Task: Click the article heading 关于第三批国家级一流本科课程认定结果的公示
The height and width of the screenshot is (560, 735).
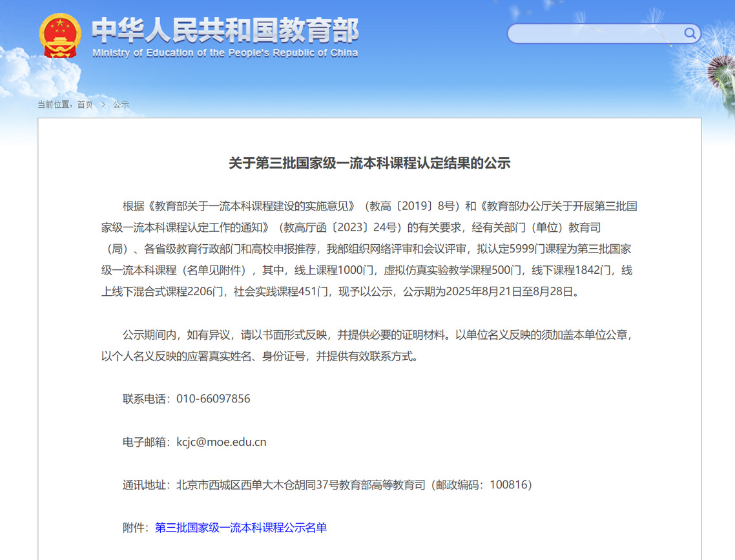Action: tap(369, 163)
